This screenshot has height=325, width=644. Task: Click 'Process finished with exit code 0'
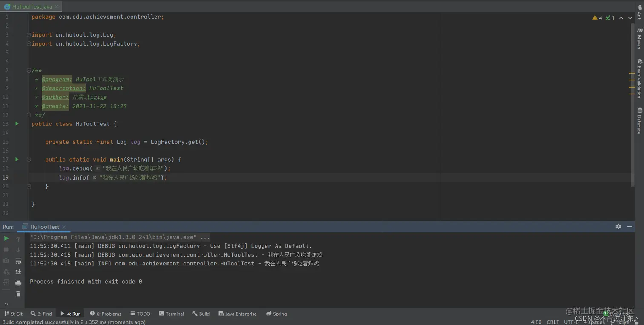pos(86,282)
